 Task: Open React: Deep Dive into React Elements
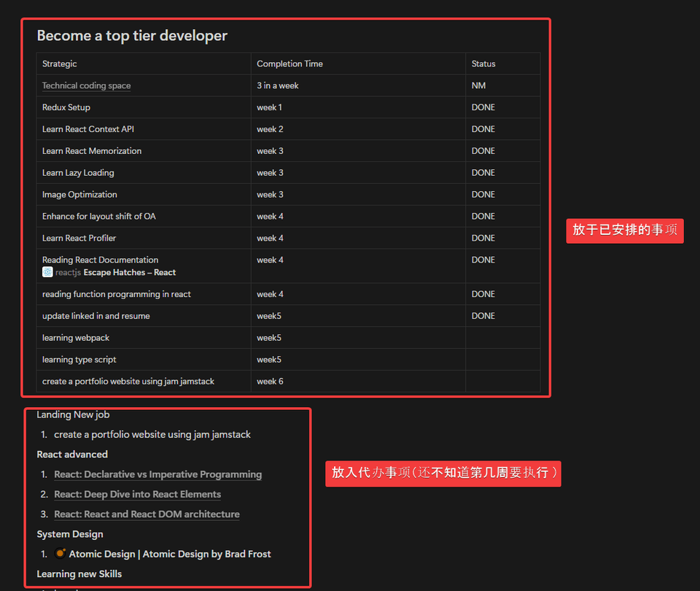click(137, 494)
